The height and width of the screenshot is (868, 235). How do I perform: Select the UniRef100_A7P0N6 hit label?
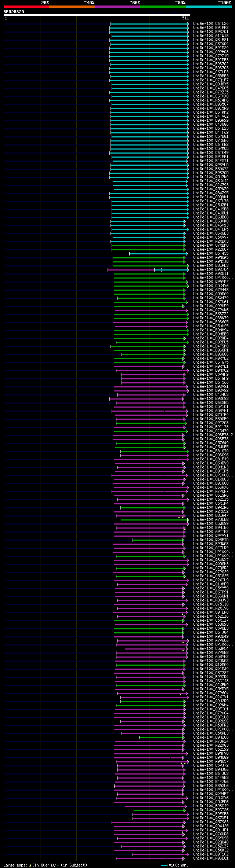point(211,310)
